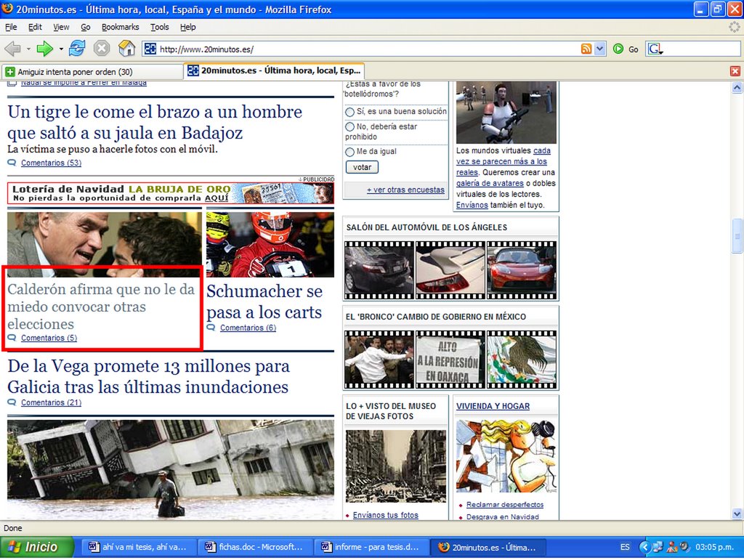Viewport: 744px width, 560px height.
Task: Click the comment bubble icon beside Comentarios (21)
Action: point(12,402)
